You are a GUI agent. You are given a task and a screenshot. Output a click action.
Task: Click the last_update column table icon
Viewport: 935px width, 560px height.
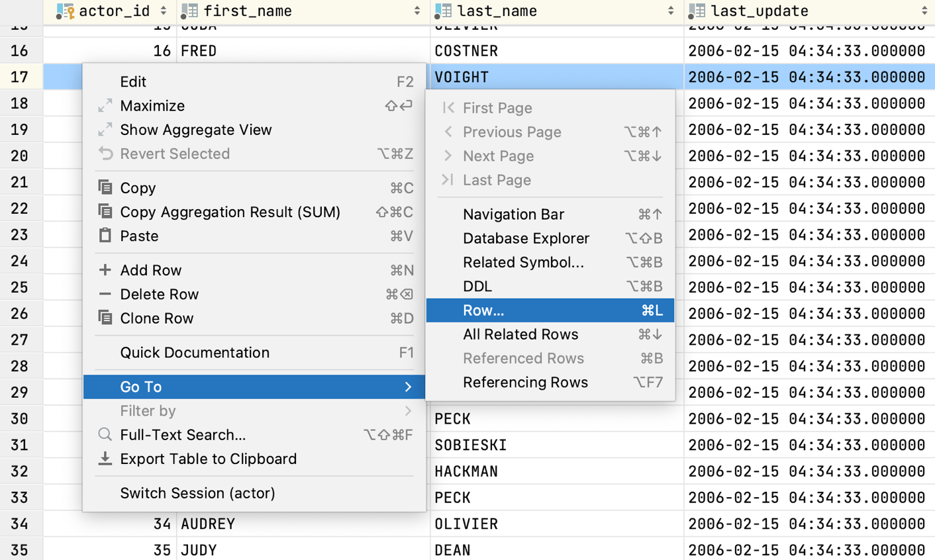(x=697, y=11)
